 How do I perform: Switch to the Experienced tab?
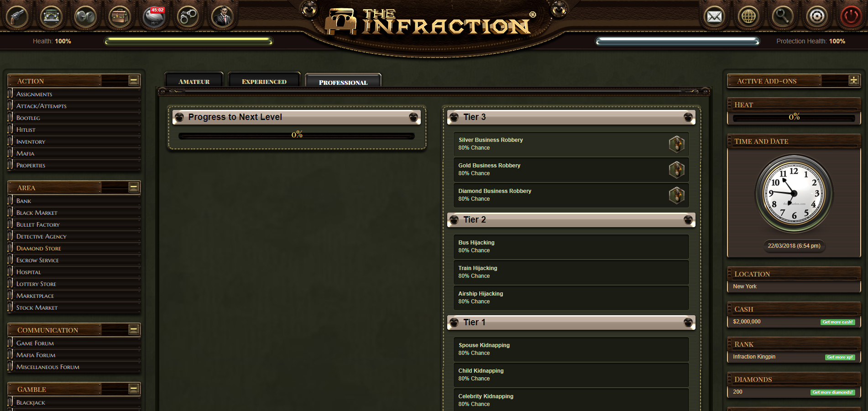coord(264,80)
